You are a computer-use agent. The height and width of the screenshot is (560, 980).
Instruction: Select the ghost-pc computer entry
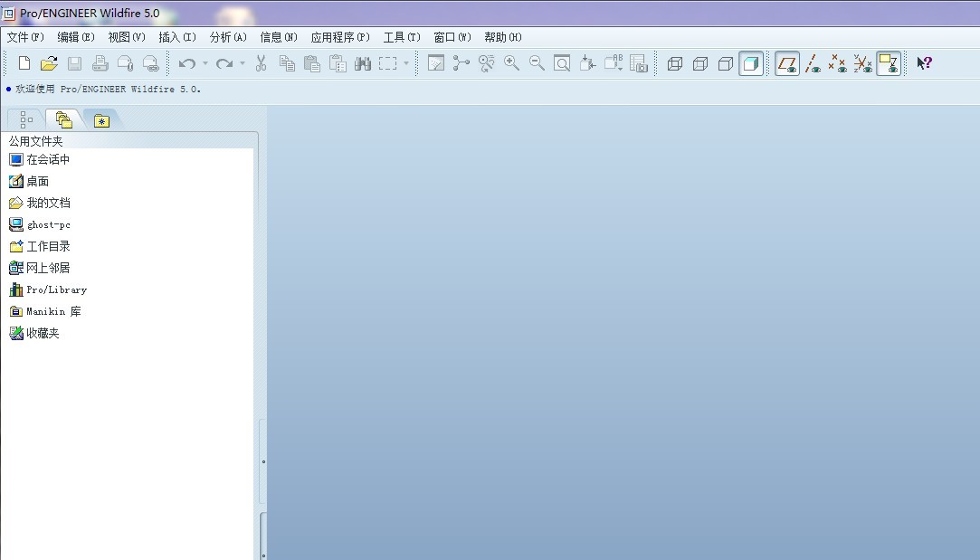coord(40,224)
